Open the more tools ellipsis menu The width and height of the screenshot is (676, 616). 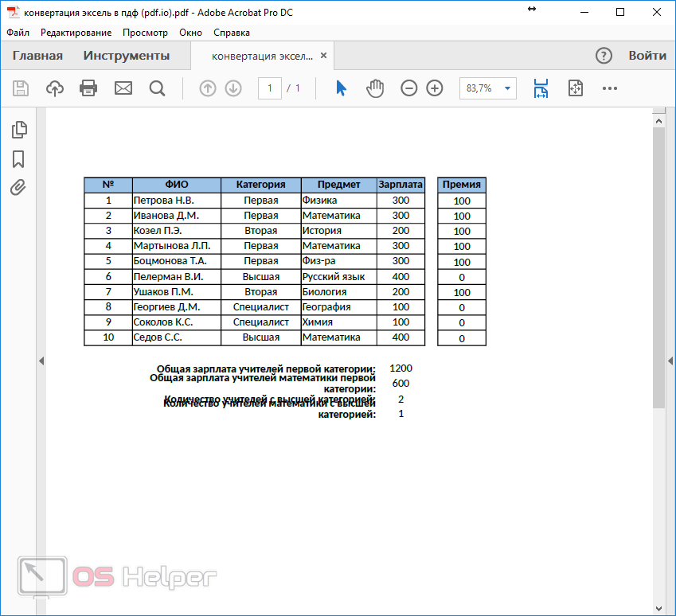[610, 88]
